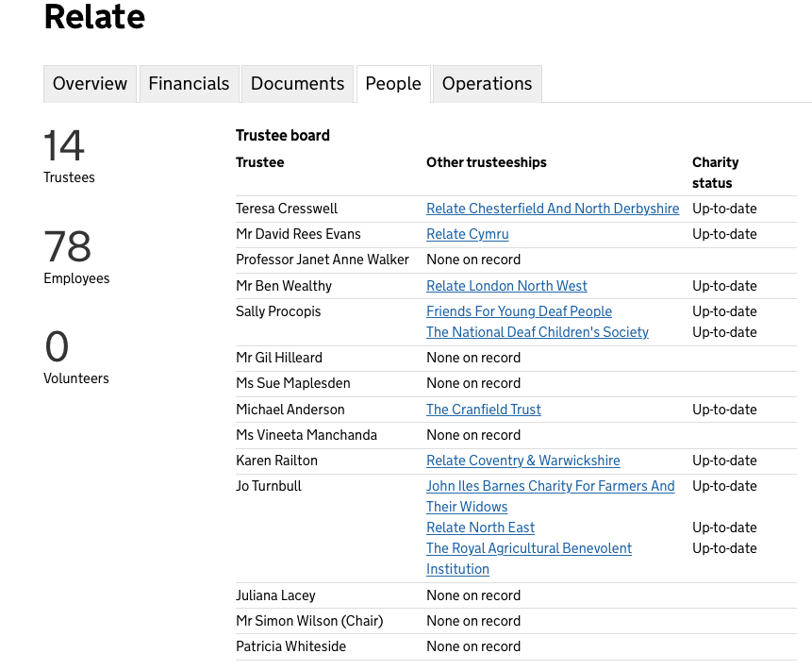Select the People tab

point(393,84)
